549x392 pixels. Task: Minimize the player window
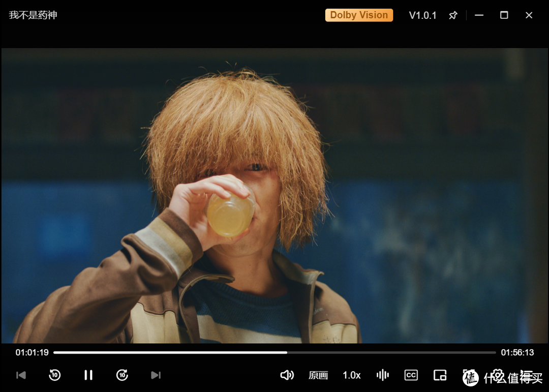point(479,15)
